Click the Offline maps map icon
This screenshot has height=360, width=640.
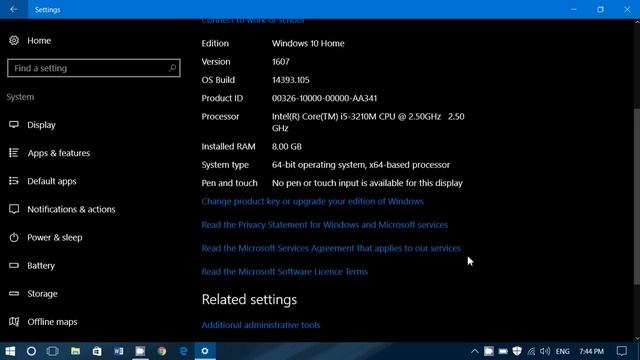point(14,322)
